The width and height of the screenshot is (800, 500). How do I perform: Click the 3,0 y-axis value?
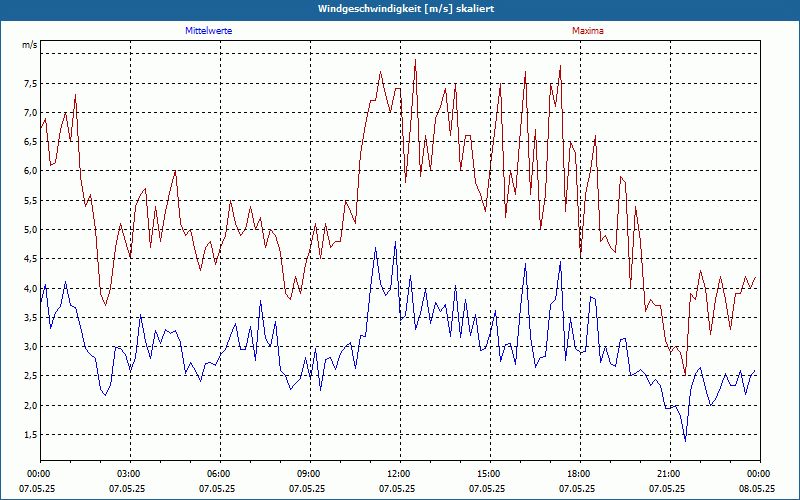30,347
